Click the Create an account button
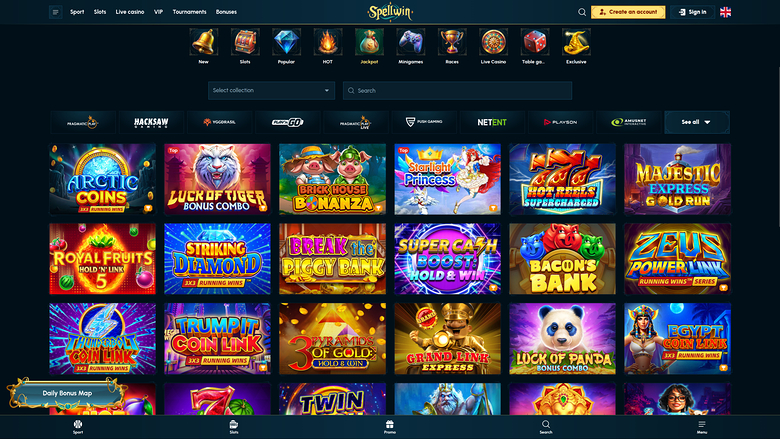The image size is (780, 439). tap(628, 12)
